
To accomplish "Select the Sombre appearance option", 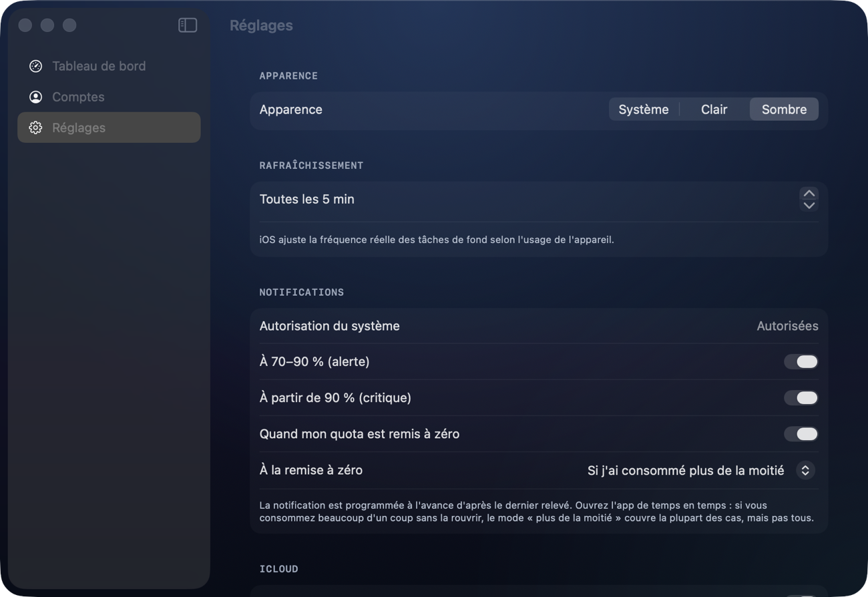I will click(x=784, y=110).
